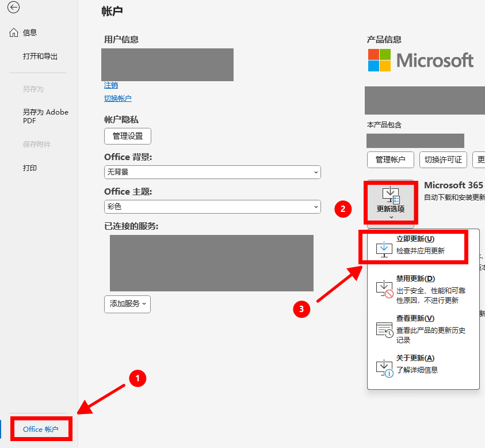Choose 另存为 Adobe PDF in sidebar

[45, 117]
